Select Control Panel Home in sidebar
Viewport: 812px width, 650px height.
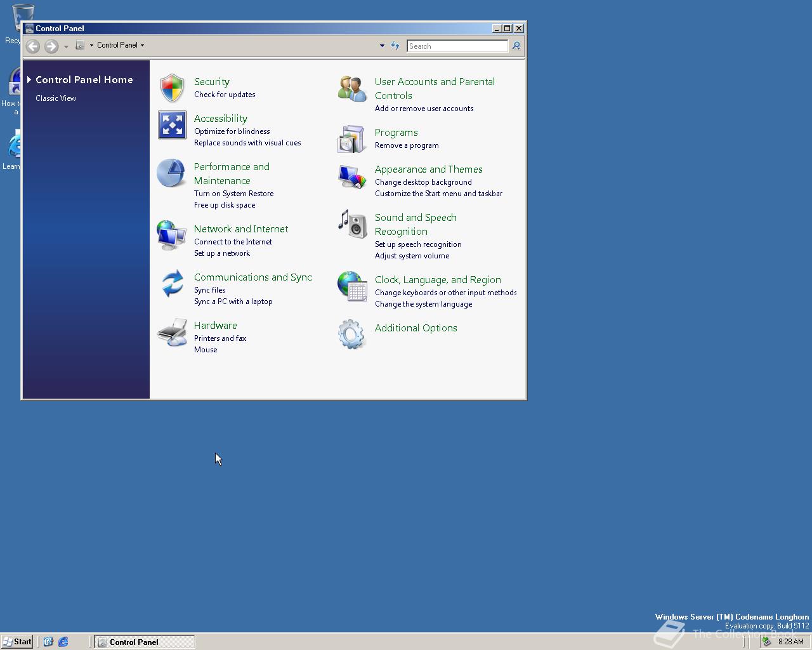(84, 79)
